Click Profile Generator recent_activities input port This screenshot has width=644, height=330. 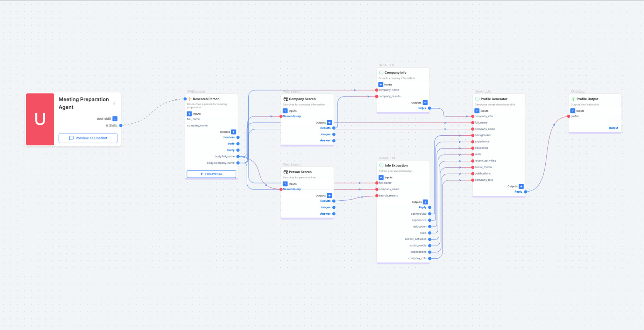pyautogui.click(x=473, y=161)
